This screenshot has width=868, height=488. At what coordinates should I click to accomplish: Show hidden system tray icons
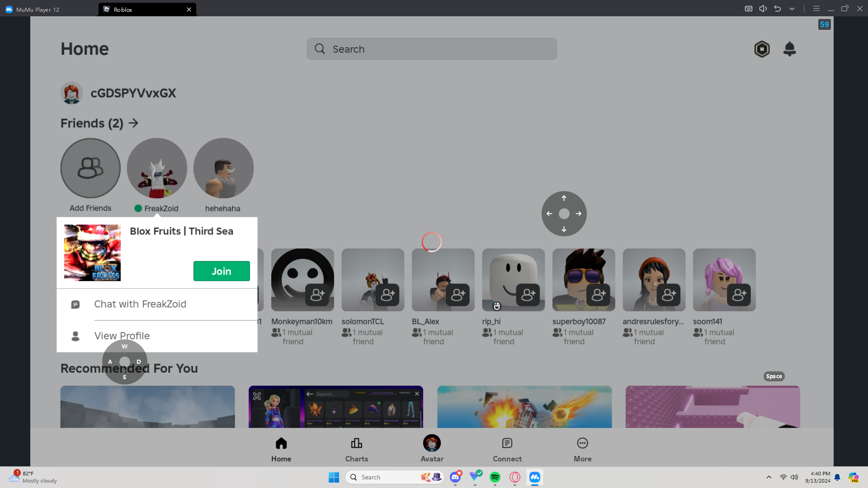769,477
